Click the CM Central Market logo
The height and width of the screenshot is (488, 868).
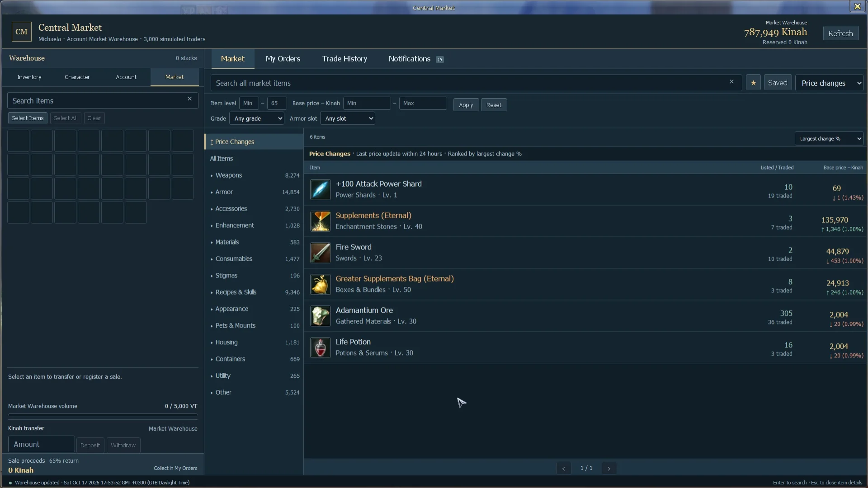point(21,32)
